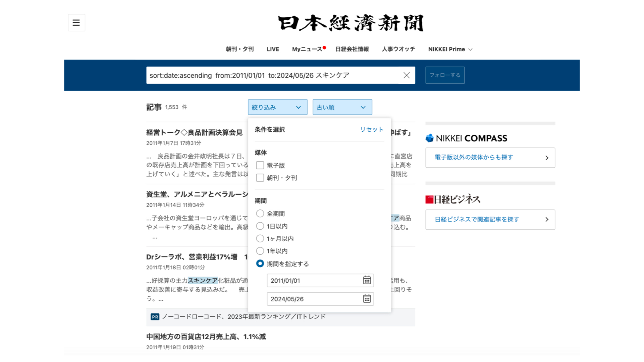Click the NIKKEI COMPASS logo
The width and height of the screenshot is (644, 362).
pos(466,138)
